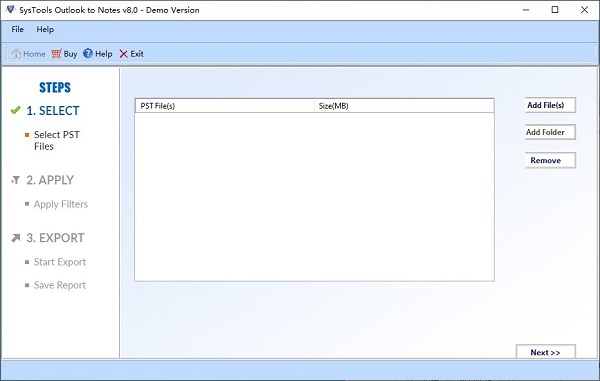Click the Add Folder button

click(x=550, y=132)
